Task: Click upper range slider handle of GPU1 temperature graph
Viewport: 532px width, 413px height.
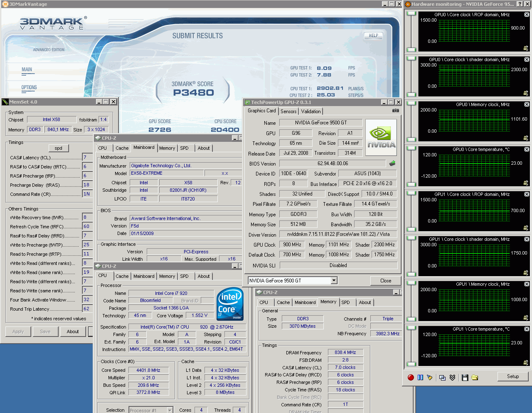Action: pos(411,328)
